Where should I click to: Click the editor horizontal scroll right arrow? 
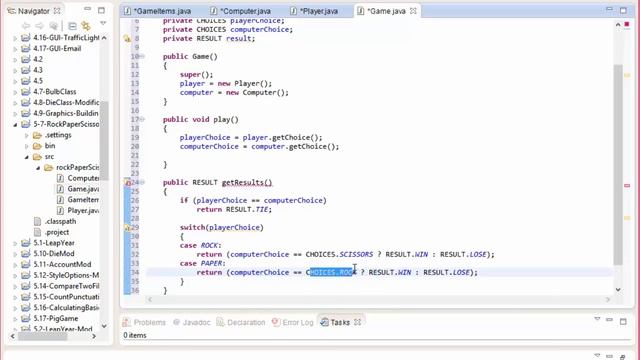[608, 300]
